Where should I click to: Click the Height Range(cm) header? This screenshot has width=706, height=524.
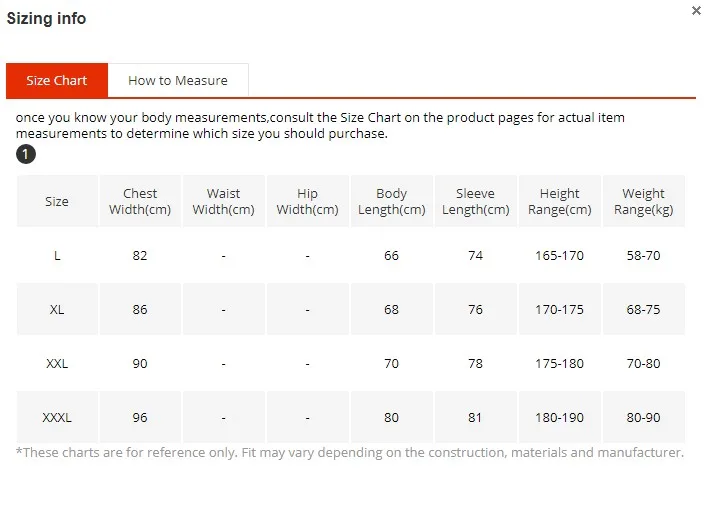[560, 201]
